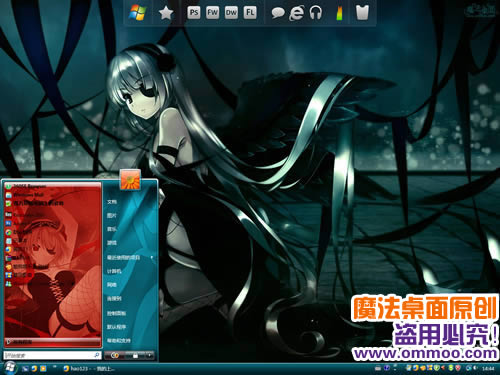Screen dimensions: 500x375
Task: Open the shutdown options arrow menu
Action: pyautogui.click(x=150, y=356)
